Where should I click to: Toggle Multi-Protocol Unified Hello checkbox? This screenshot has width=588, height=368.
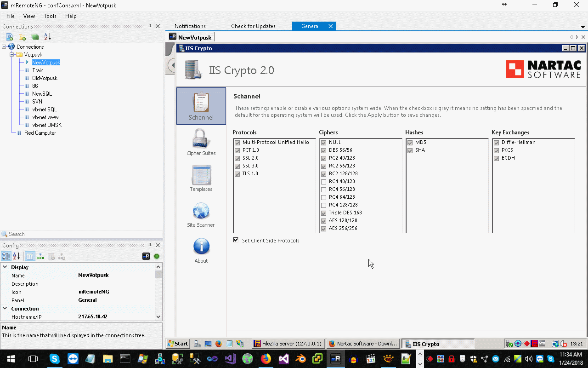tap(237, 143)
